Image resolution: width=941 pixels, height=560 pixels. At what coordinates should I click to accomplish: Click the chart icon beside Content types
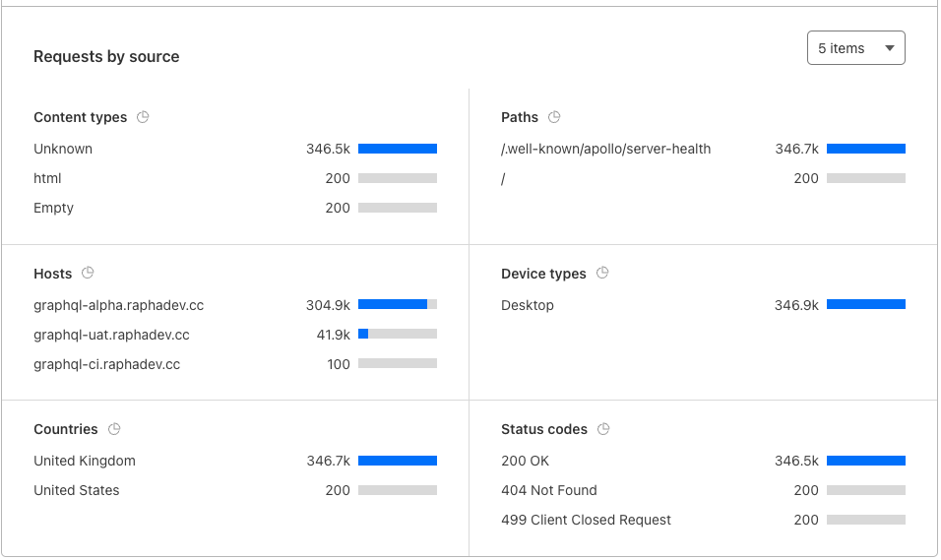tap(143, 117)
